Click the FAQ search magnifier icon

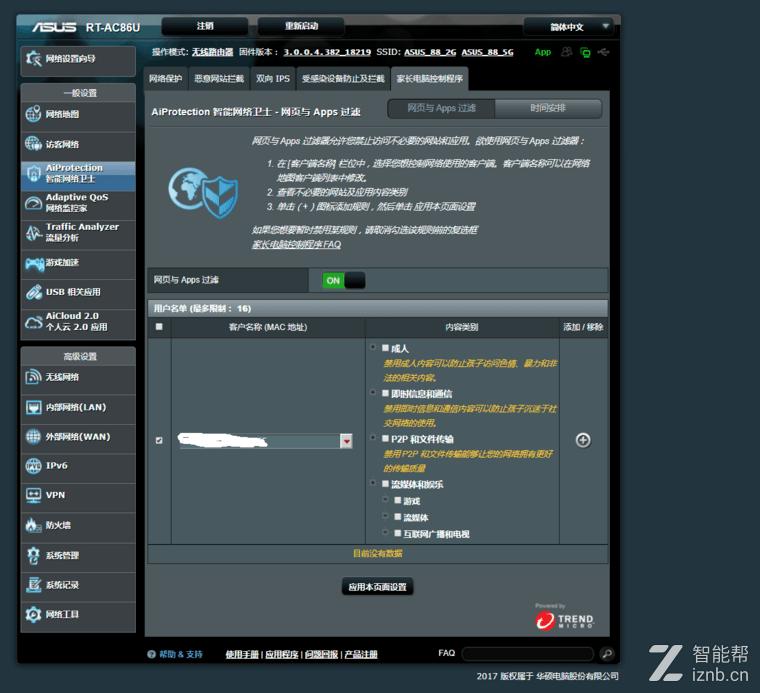[x=606, y=654]
